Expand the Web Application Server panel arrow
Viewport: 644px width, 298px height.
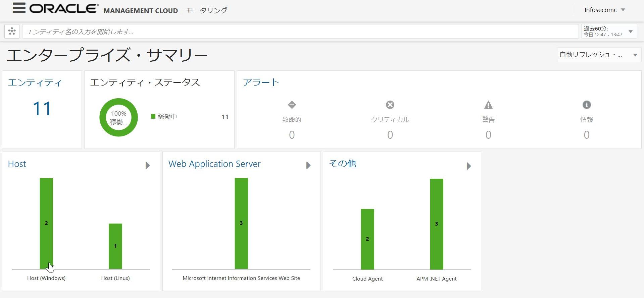[308, 165]
